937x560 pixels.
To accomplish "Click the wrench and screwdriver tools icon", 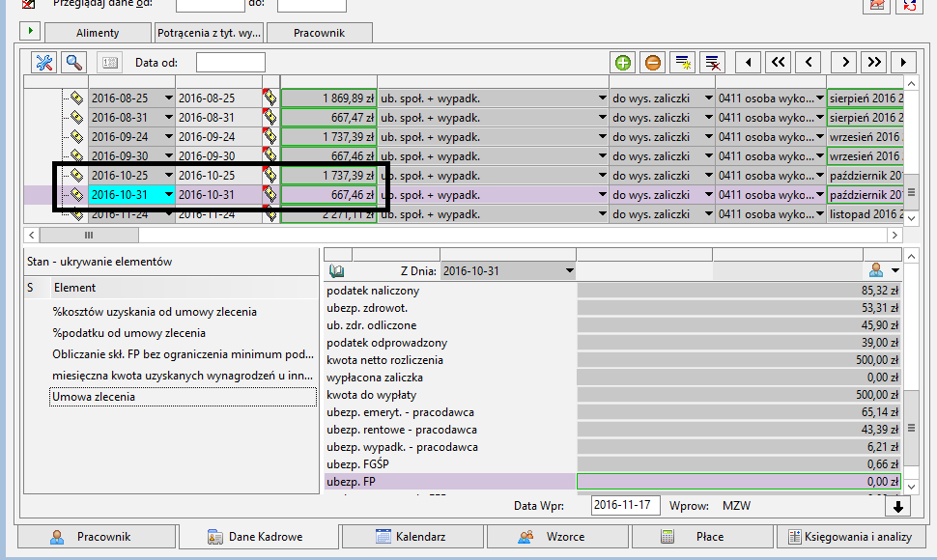I will pyautogui.click(x=44, y=63).
